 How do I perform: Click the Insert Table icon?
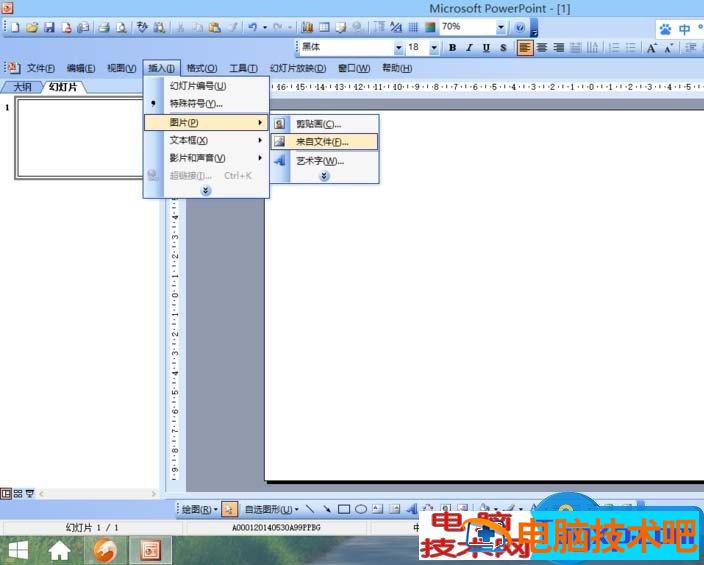324,27
